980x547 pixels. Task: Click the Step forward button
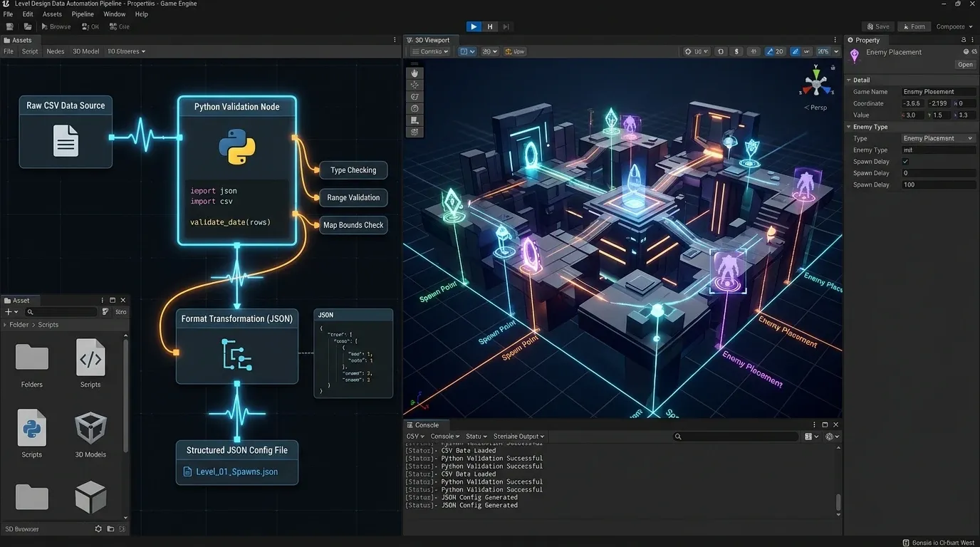click(x=506, y=27)
